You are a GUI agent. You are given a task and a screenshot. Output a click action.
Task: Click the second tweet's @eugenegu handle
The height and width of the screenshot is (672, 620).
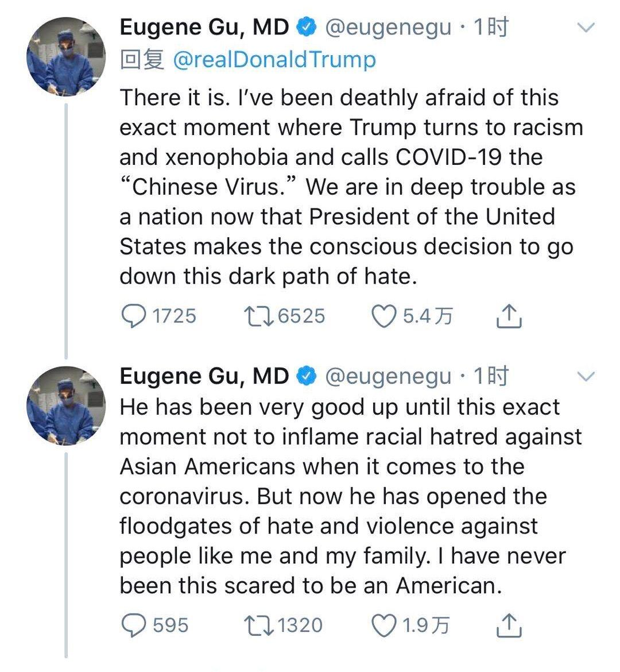[x=388, y=376]
